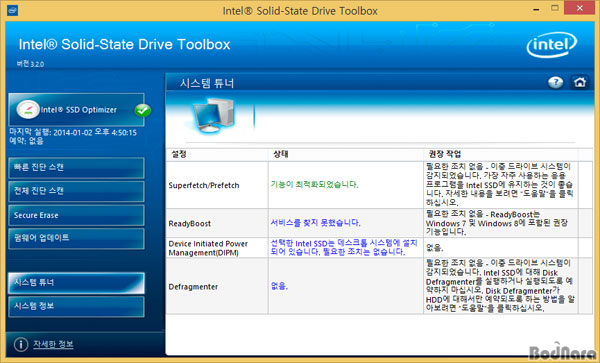Click the status 서비스를 찾지 못했습니다.

[315, 223]
